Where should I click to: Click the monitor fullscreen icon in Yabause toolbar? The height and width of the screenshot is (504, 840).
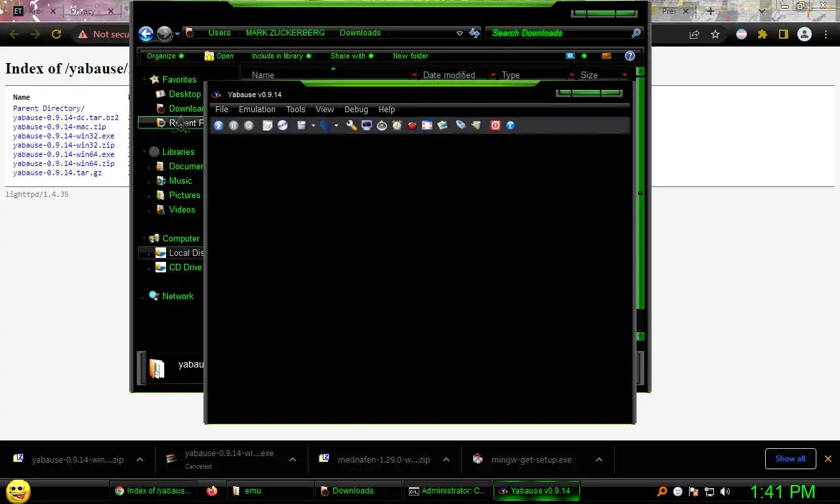click(x=366, y=125)
